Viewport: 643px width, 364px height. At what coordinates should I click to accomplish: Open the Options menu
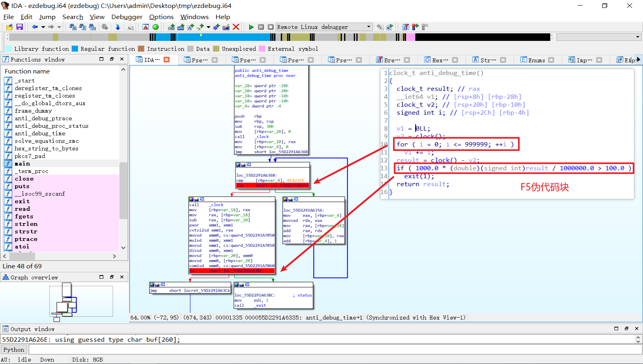161,17
